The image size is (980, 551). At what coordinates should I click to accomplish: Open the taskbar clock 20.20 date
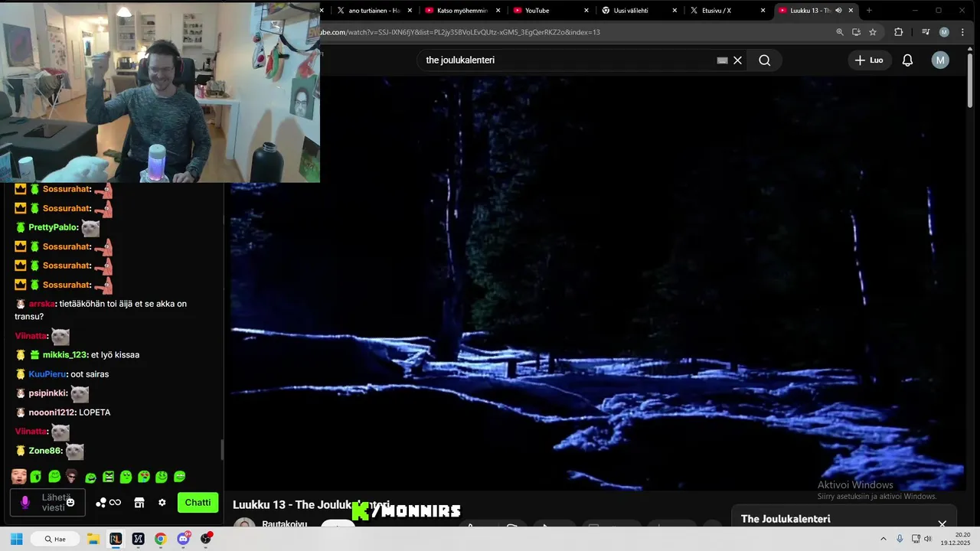(x=957, y=539)
